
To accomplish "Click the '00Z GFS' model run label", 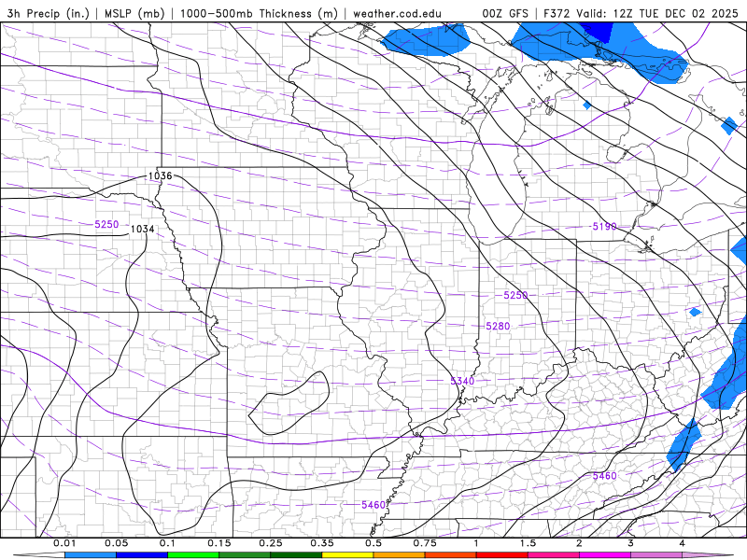I will (x=505, y=13).
